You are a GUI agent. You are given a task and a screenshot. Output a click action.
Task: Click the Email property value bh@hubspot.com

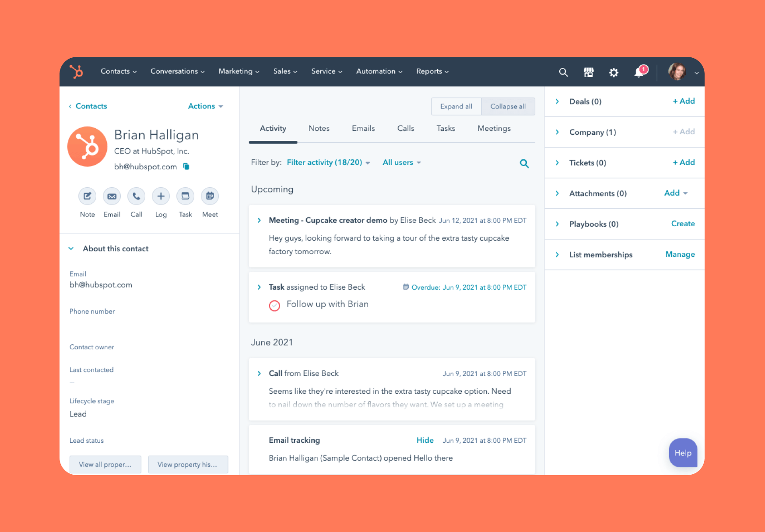[101, 285]
